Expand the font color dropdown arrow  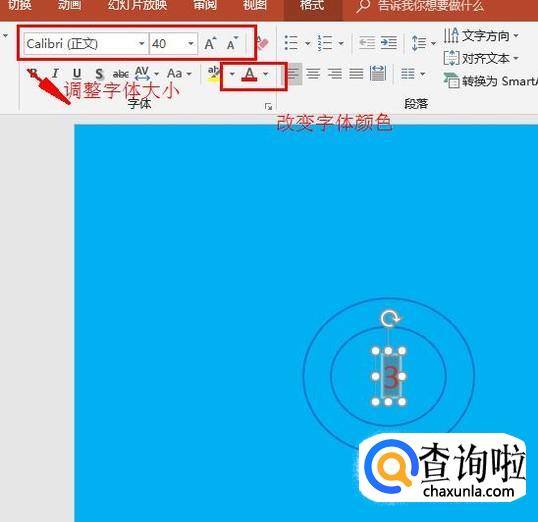tap(266, 73)
